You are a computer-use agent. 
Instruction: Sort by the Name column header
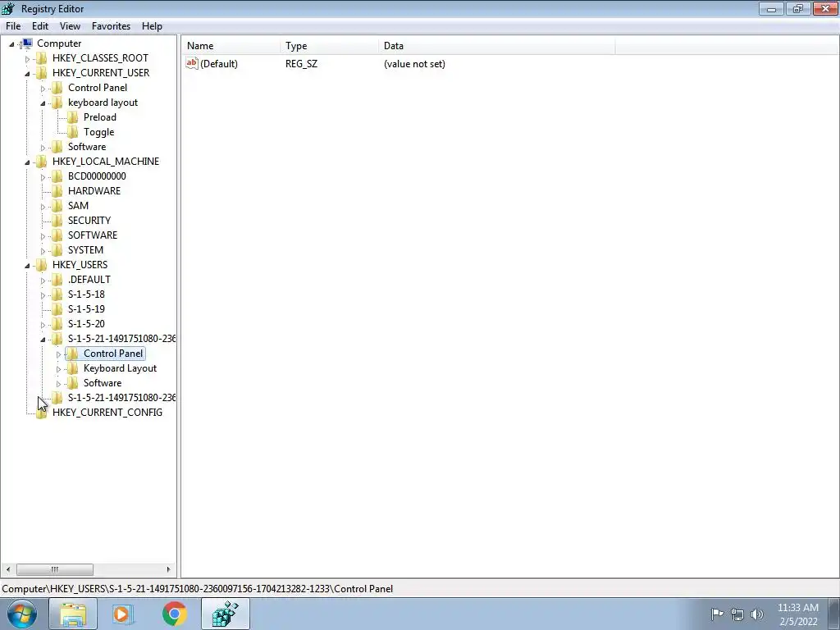pos(231,46)
